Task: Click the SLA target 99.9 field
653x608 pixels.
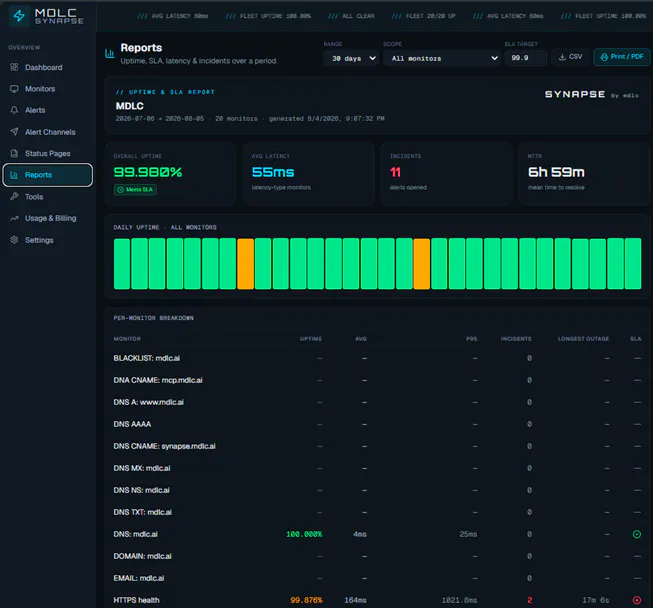Action: (x=526, y=58)
